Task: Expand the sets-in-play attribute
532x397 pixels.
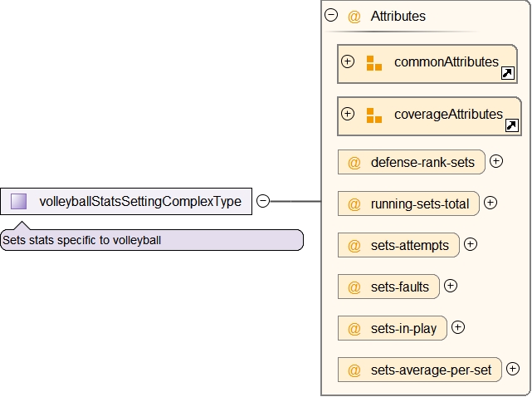Action: coord(457,326)
